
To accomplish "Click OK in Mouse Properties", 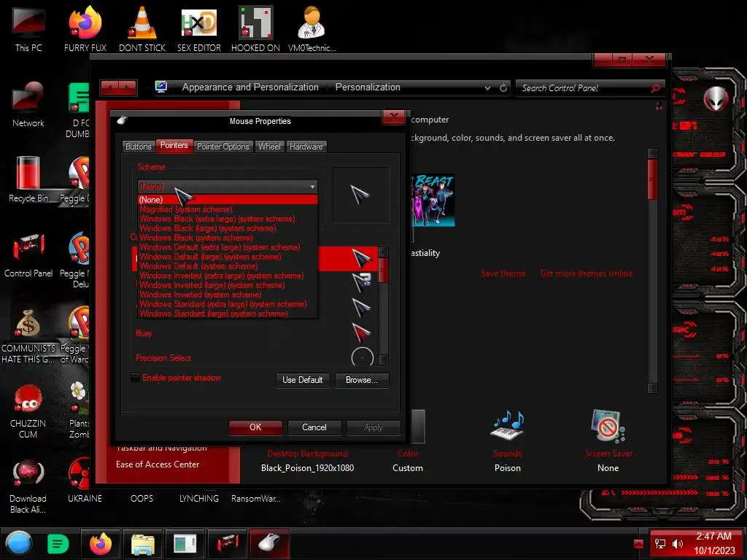I will 255,427.
